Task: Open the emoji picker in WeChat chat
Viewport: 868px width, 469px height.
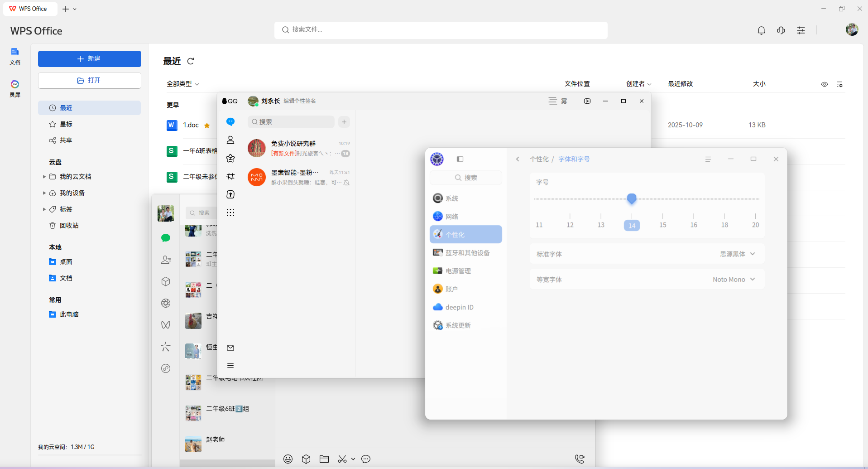Action: tap(288, 459)
